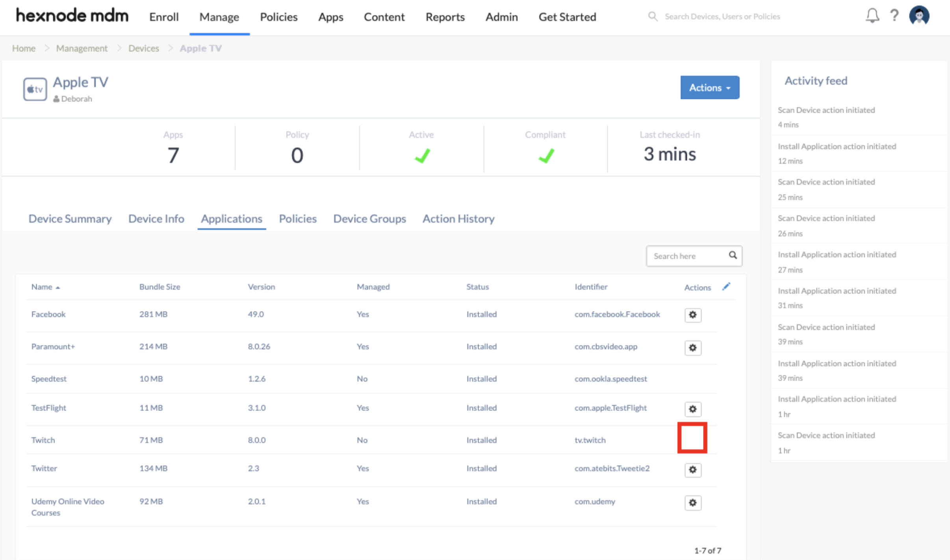Switch to the device Policies tab
950x560 pixels.
(x=298, y=219)
